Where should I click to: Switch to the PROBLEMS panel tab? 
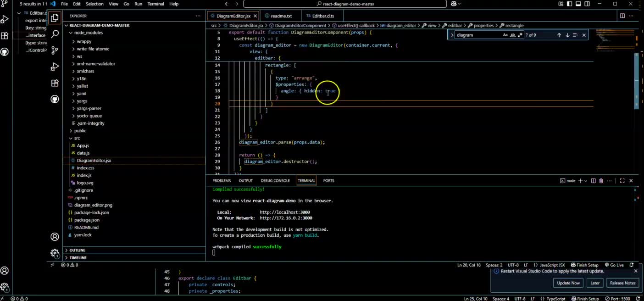point(222,181)
